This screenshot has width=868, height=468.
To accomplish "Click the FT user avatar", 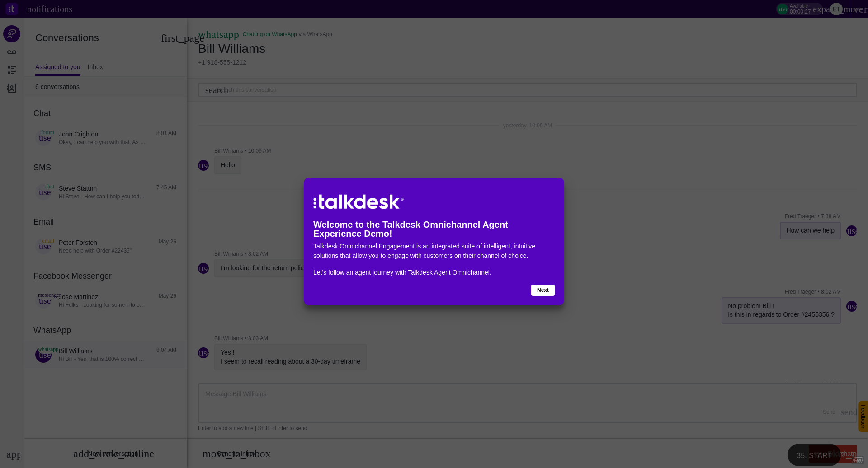I will pyautogui.click(x=836, y=9).
